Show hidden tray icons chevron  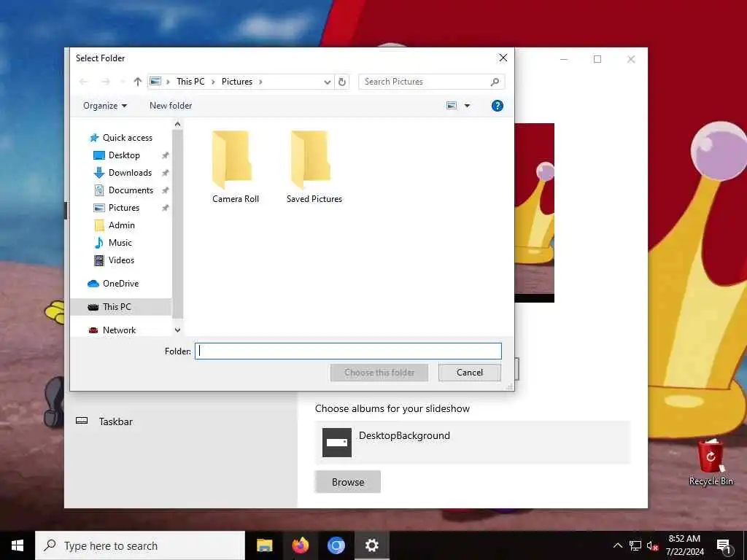click(x=617, y=545)
